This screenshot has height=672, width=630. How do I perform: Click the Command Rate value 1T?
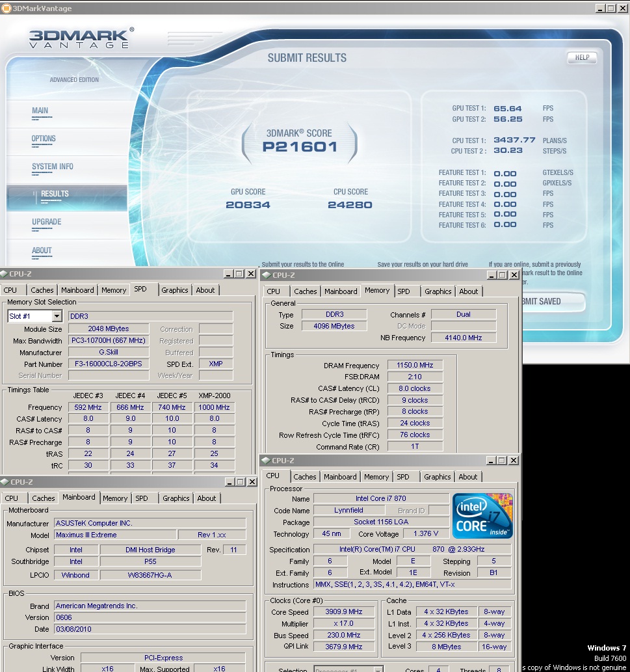pos(415,446)
